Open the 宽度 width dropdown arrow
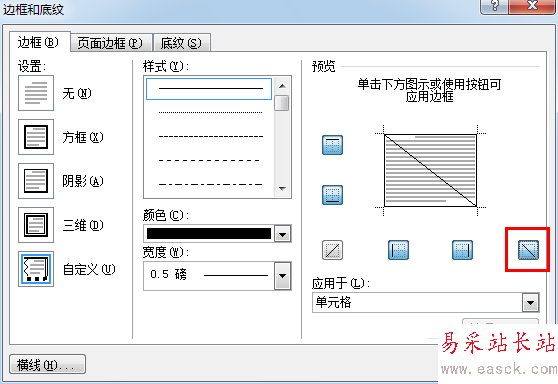The width and height of the screenshot is (558, 384). (x=283, y=276)
